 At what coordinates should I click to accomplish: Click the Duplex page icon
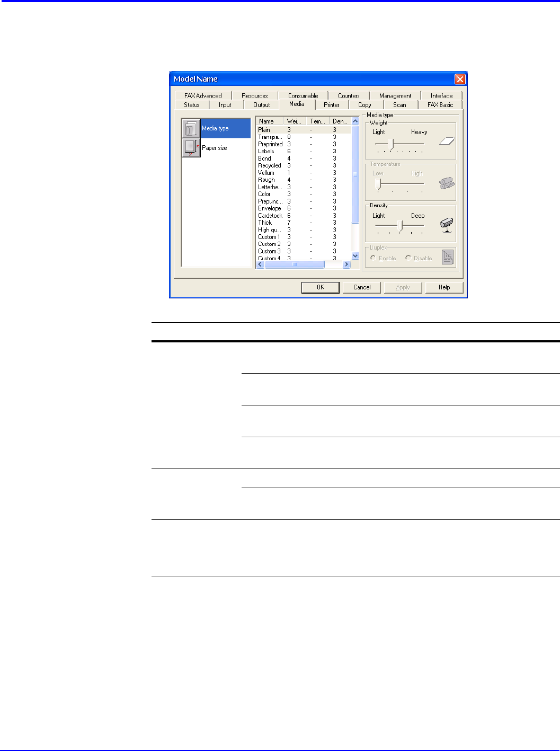coord(448,258)
